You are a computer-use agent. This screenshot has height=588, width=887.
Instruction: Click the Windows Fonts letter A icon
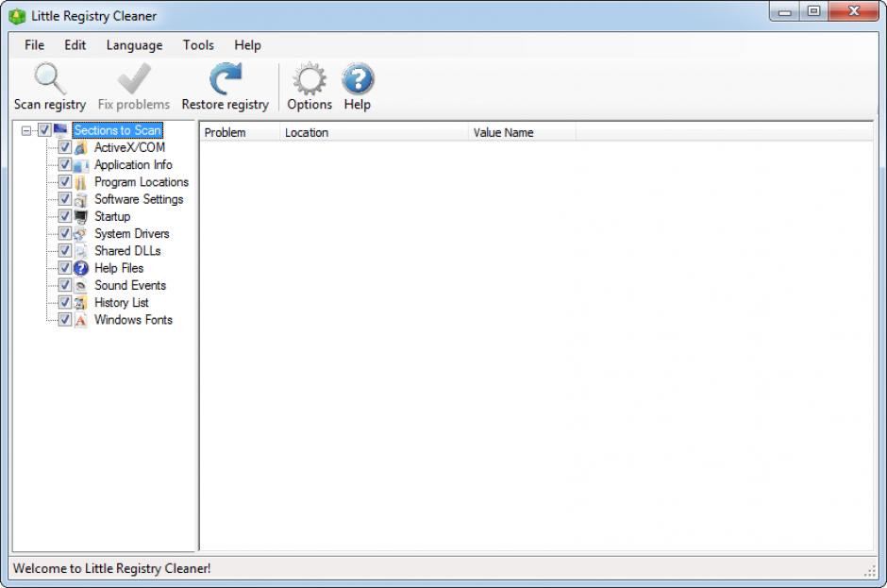coord(81,320)
